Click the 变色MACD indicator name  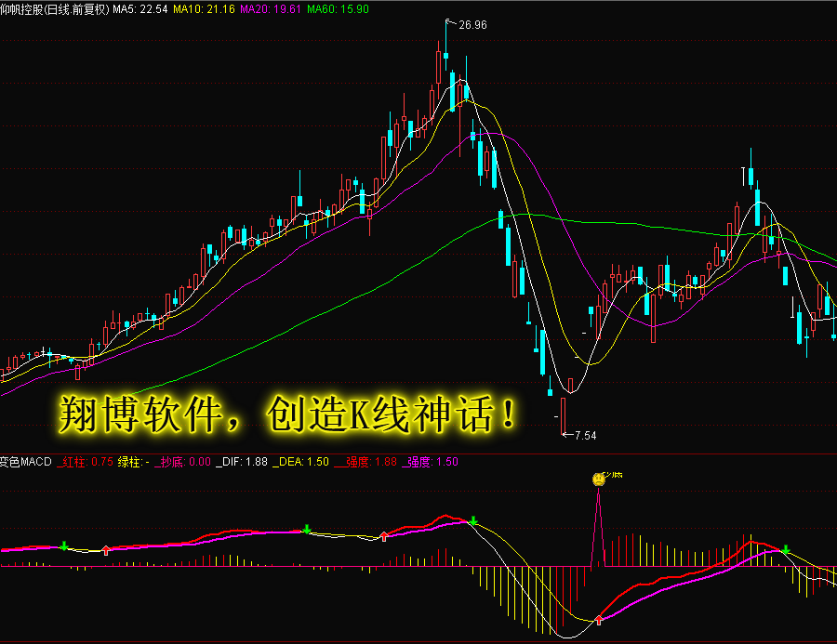(26, 462)
